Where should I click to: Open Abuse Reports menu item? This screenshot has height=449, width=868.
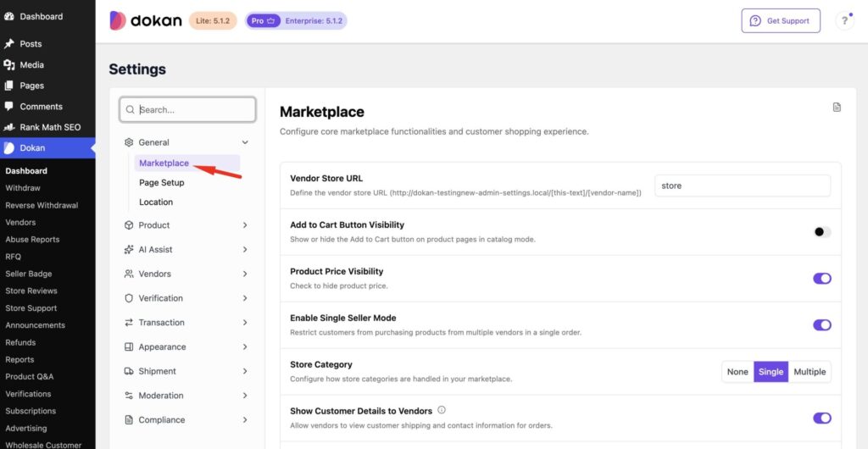click(x=32, y=240)
